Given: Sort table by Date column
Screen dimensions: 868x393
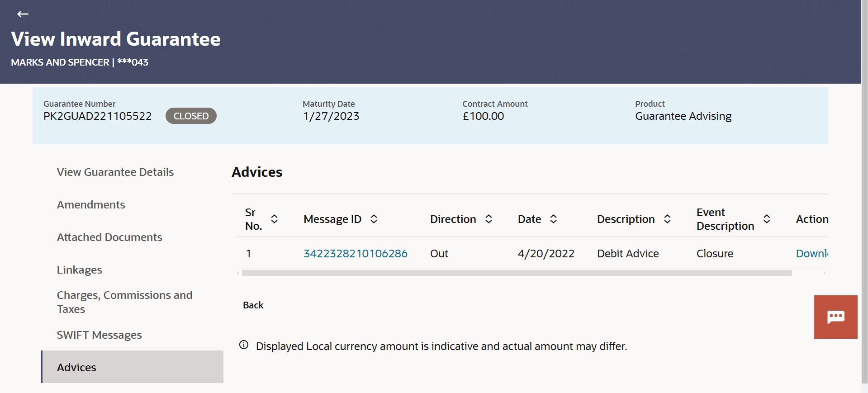Looking at the screenshot, I should pos(553,219).
